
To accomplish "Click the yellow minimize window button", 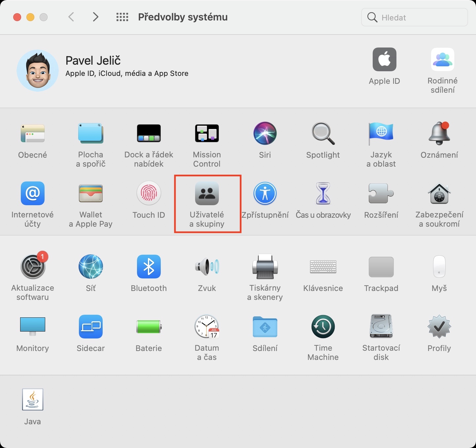I will coord(30,17).
